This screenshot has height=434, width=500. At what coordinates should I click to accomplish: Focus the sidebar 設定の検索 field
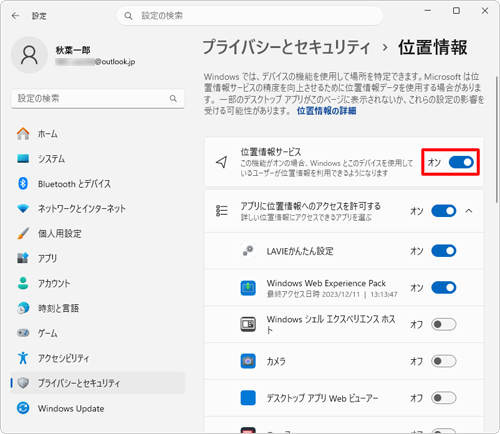98,98
